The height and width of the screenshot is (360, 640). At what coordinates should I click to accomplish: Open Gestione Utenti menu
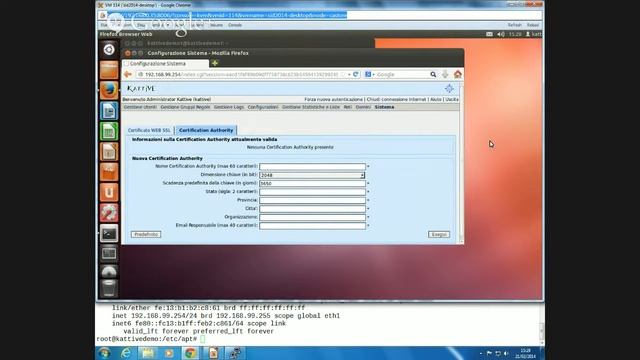point(140,107)
